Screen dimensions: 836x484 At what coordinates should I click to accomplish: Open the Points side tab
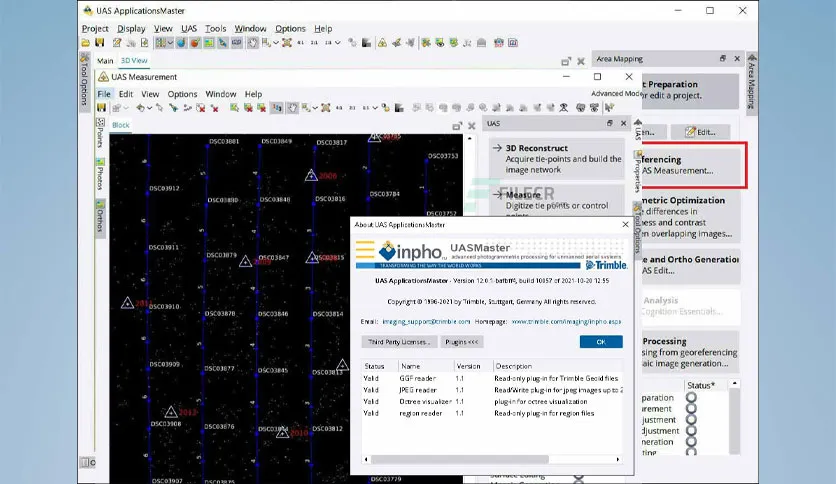pos(100,133)
